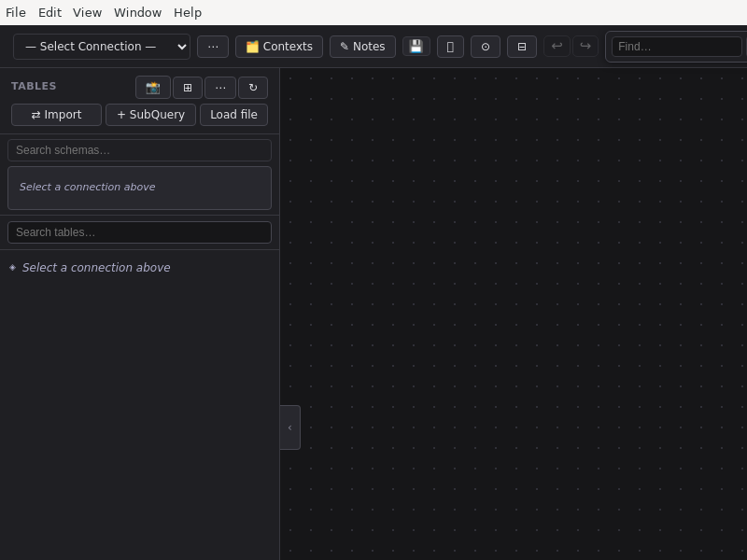Open the Notes button

click(x=362, y=47)
